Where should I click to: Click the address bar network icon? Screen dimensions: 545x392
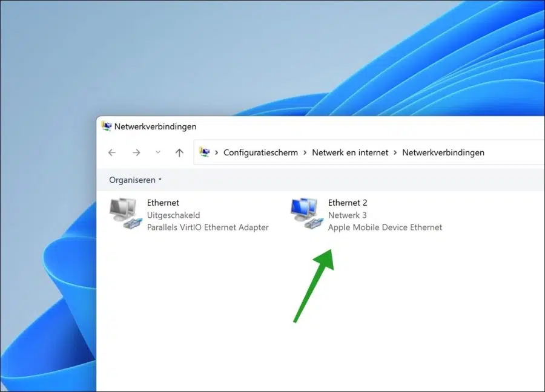click(205, 152)
